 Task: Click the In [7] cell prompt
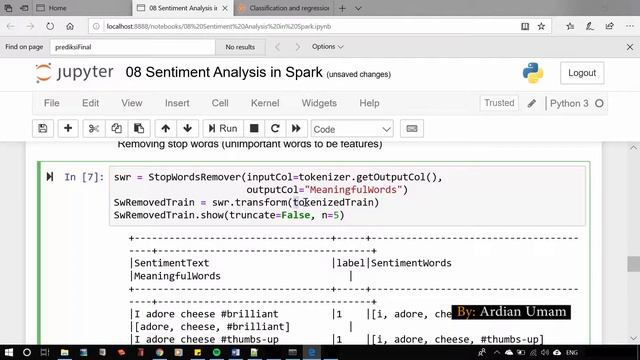[x=84, y=177]
